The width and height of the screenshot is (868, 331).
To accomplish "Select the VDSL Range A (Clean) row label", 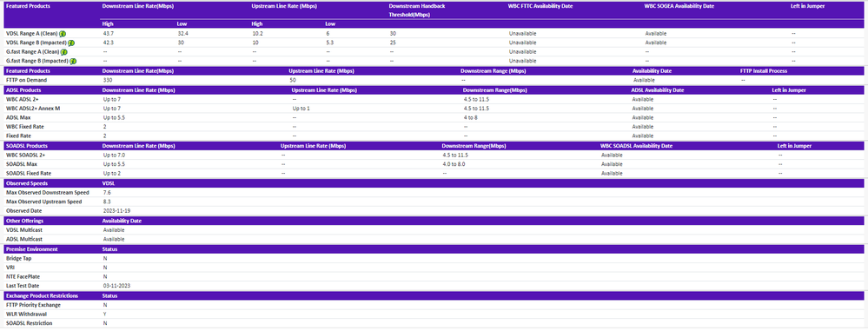I will click(x=32, y=34).
